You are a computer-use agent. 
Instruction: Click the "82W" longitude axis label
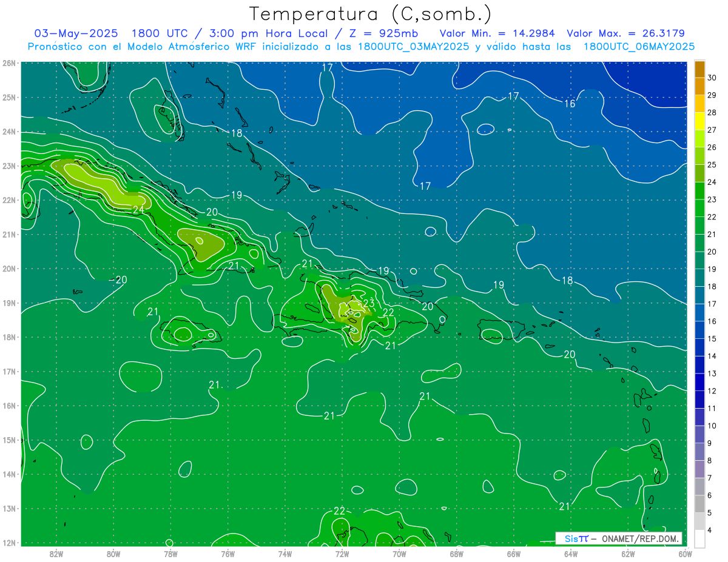tap(56, 554)
